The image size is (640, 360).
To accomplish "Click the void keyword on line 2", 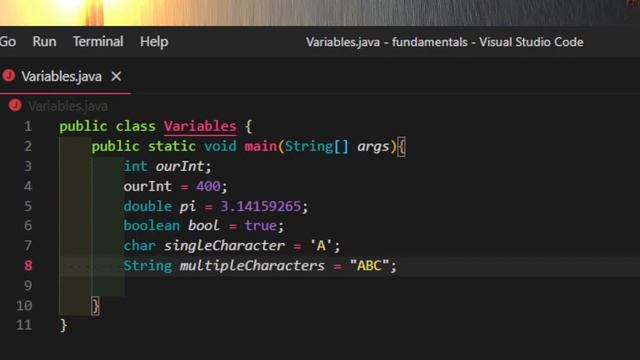I will [x=220, y=146].
